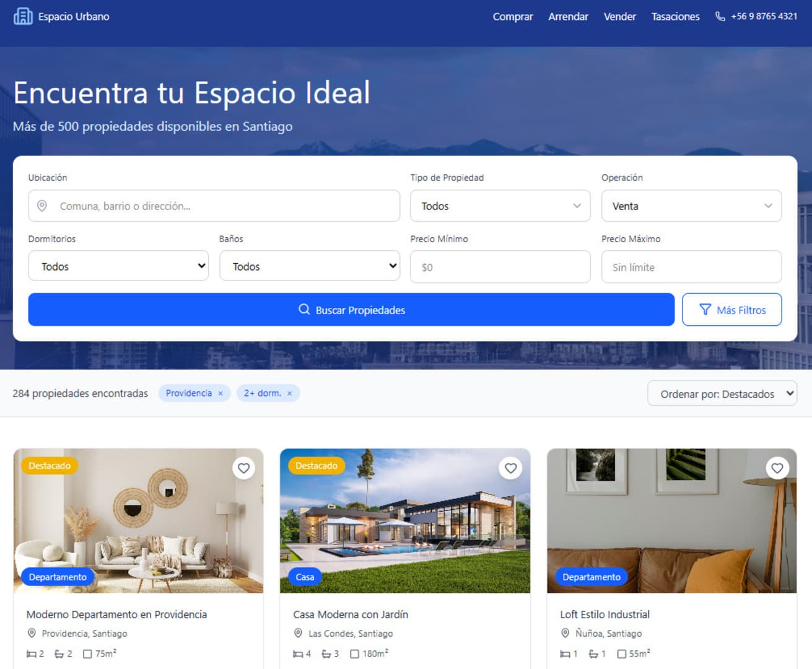This screenshot has height=669, width=812.
Task: Favorite the Moderno Departamento en Providencia listing
Action: tap(244, 468)
